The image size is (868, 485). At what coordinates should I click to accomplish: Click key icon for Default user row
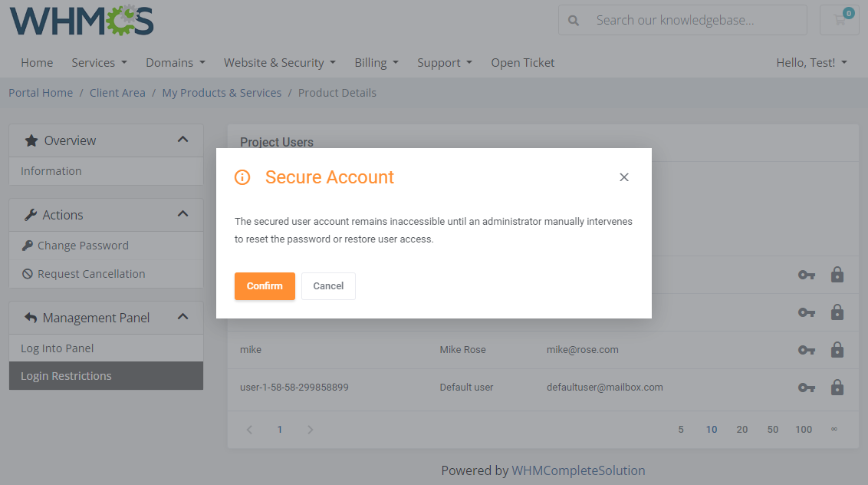coord(806,388)
